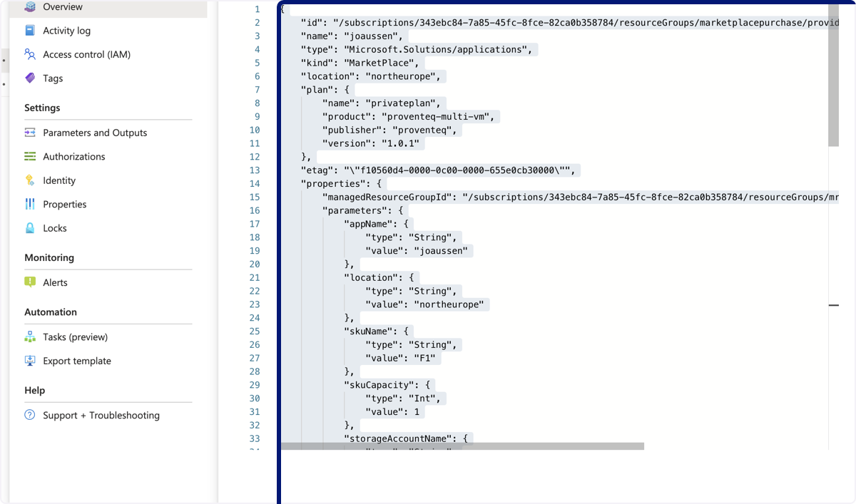Viewport: 856px width, 504px height.
Task: Click the Overview cube icon
Action: [30, 7]
